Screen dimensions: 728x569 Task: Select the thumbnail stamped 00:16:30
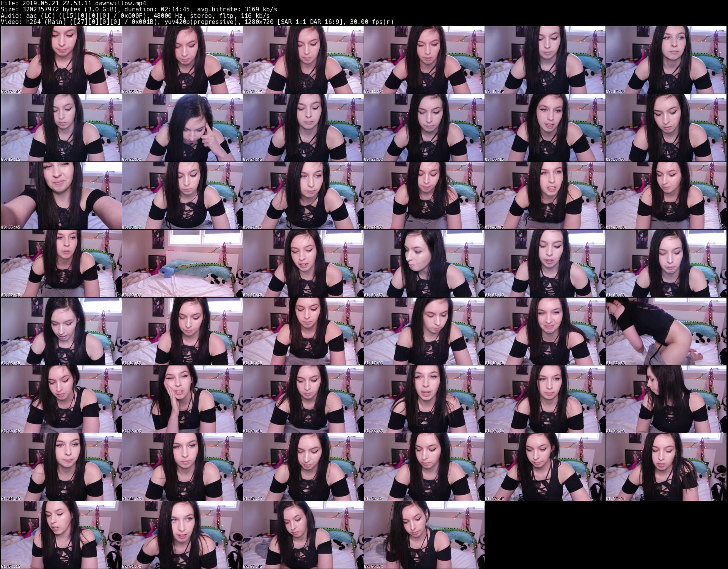(666, 60)
